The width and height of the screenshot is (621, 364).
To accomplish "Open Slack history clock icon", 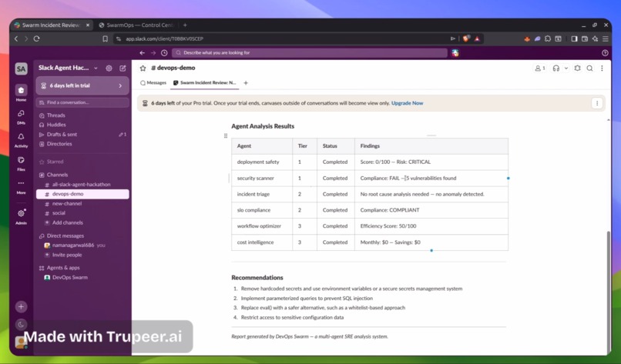I will (164, 53).
